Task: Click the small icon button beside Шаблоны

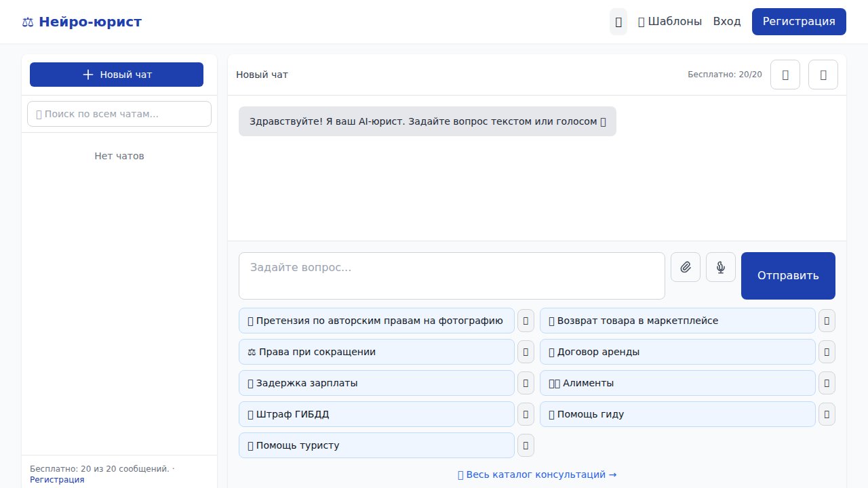Action: (618, 22)
